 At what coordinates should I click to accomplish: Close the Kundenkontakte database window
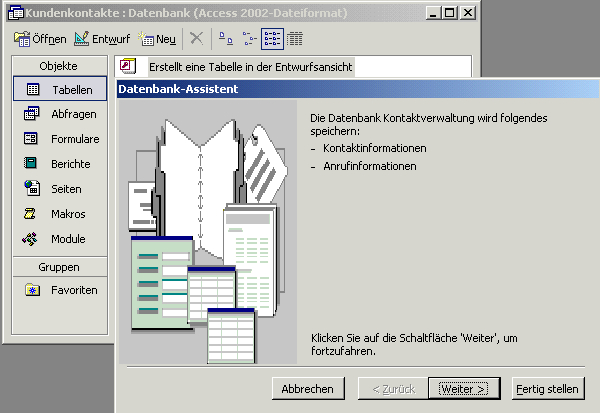468,13
